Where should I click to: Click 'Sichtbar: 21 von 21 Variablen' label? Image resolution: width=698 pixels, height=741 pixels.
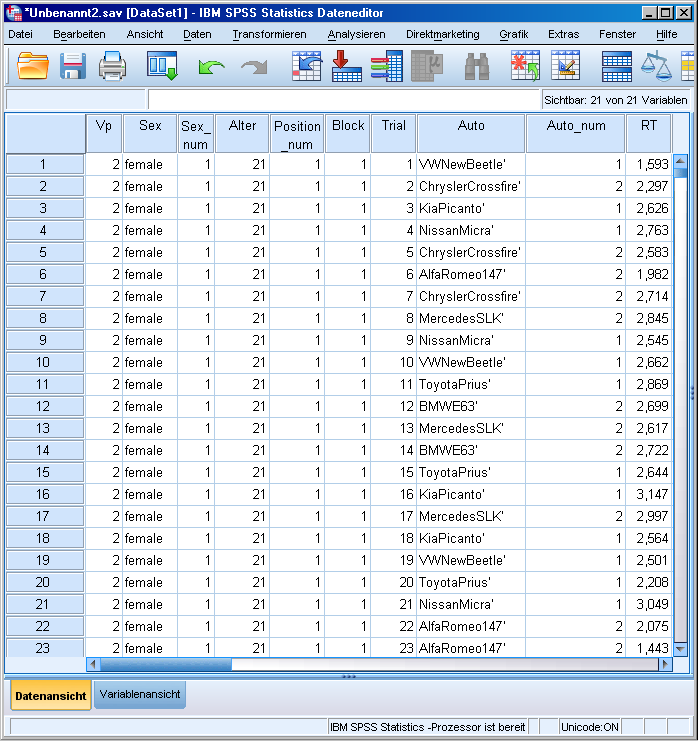point(615,100)
